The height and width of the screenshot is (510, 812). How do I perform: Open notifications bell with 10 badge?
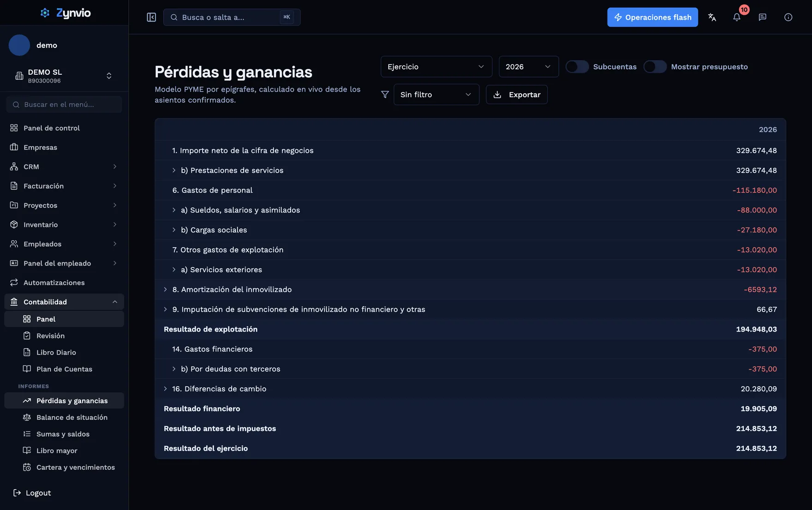(x=737, y=17)
